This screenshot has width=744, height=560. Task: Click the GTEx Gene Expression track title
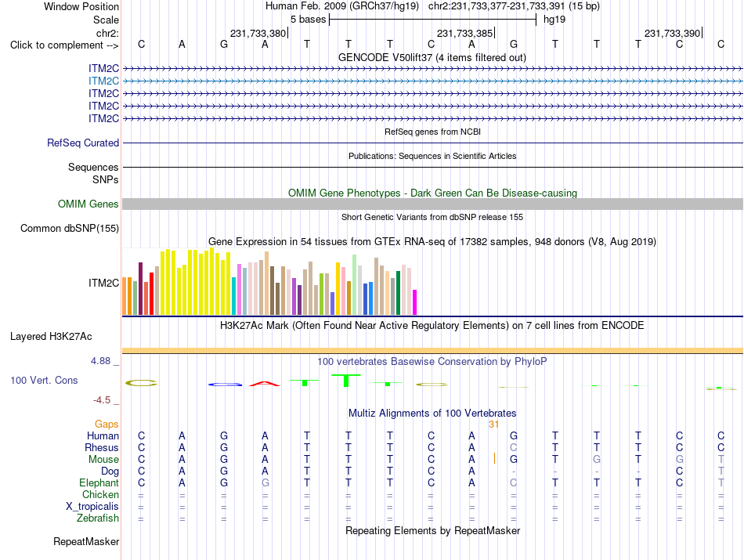click(x=432, y=242)
